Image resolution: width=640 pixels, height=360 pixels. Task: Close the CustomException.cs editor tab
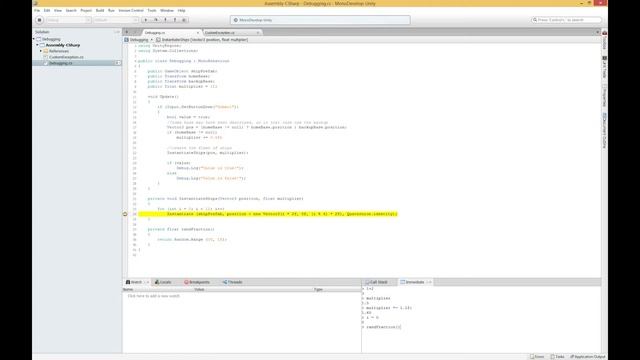point(258,33)
